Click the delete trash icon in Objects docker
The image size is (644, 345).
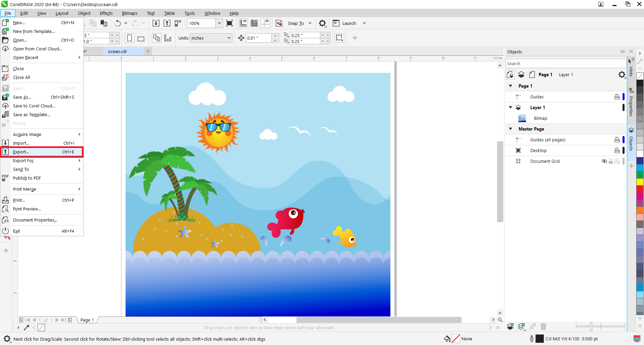(x=543, y=327)
